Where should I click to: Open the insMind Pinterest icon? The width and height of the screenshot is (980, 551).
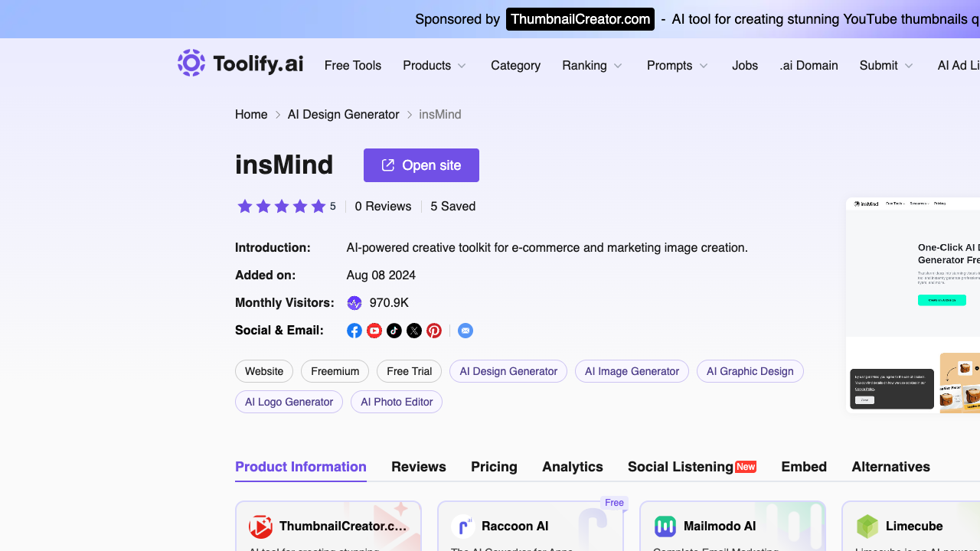point(434,331)
